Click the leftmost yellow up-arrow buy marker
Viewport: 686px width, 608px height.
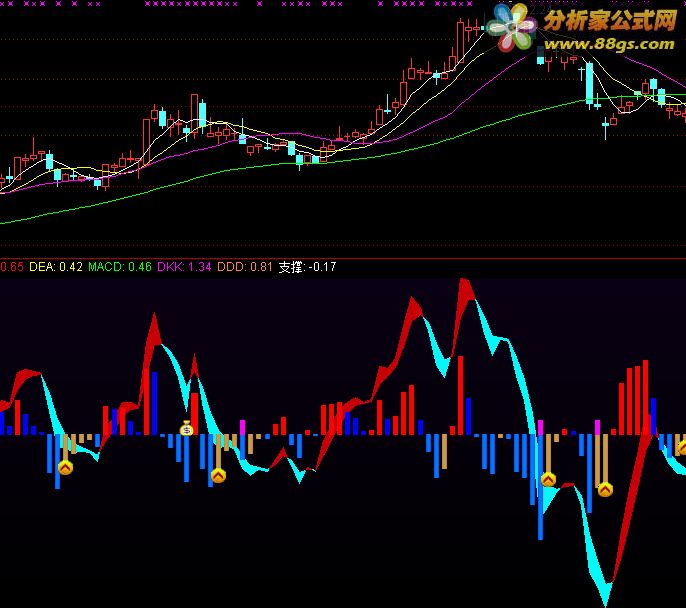coord(65,468)
